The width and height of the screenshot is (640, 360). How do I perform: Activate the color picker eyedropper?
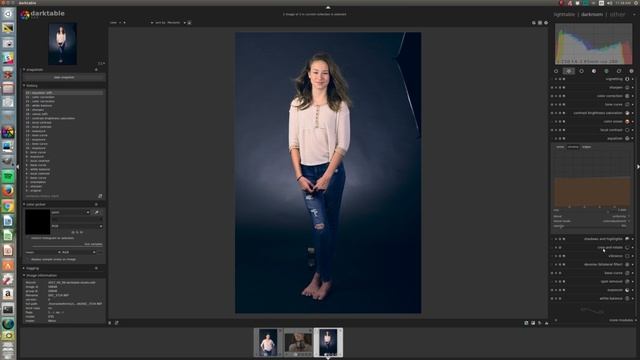click(97, 212)
